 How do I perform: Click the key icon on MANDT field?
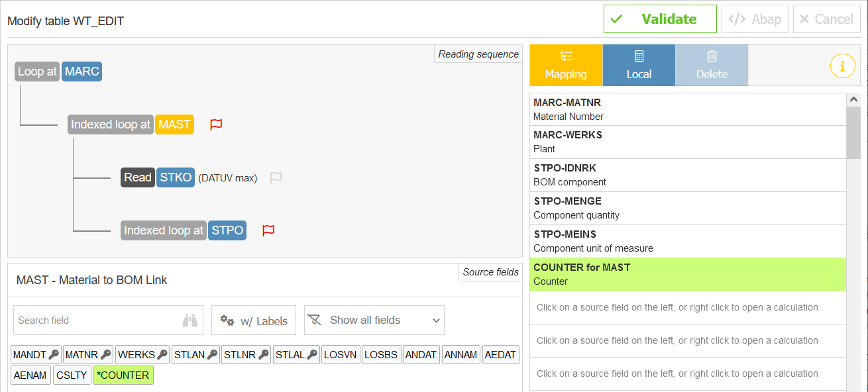54,355
